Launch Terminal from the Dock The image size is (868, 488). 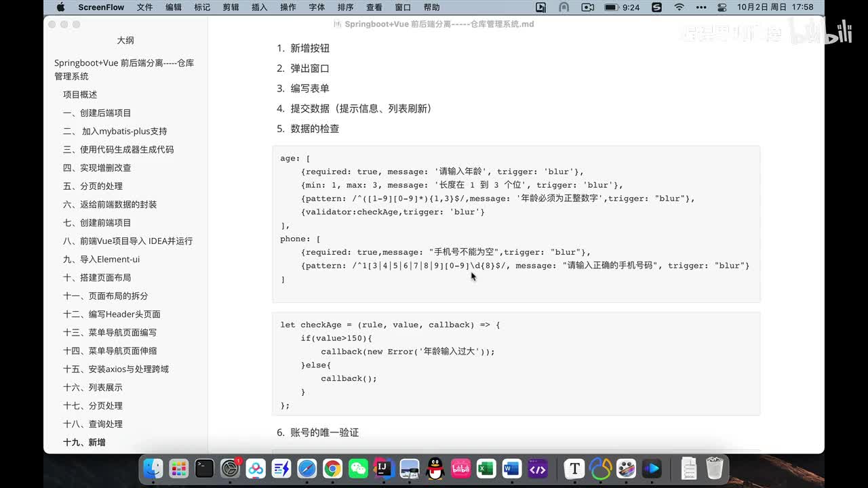[204, 468]
